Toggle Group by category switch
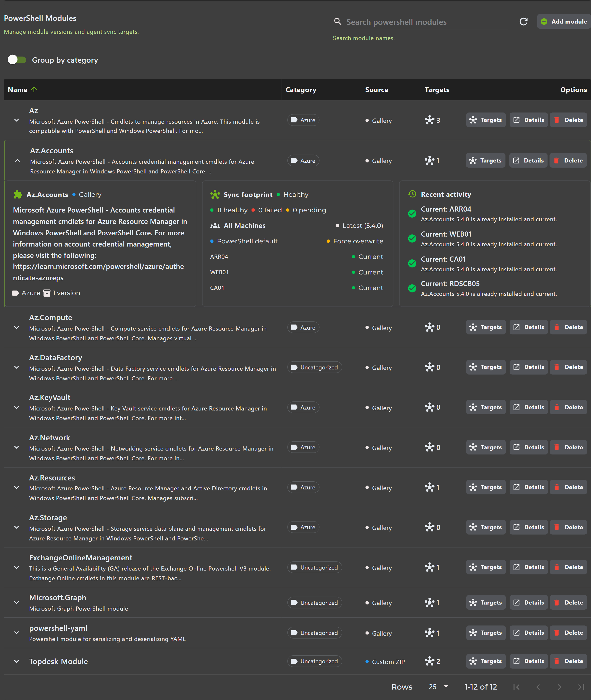591x700 pixels. (x=17, y=60)
